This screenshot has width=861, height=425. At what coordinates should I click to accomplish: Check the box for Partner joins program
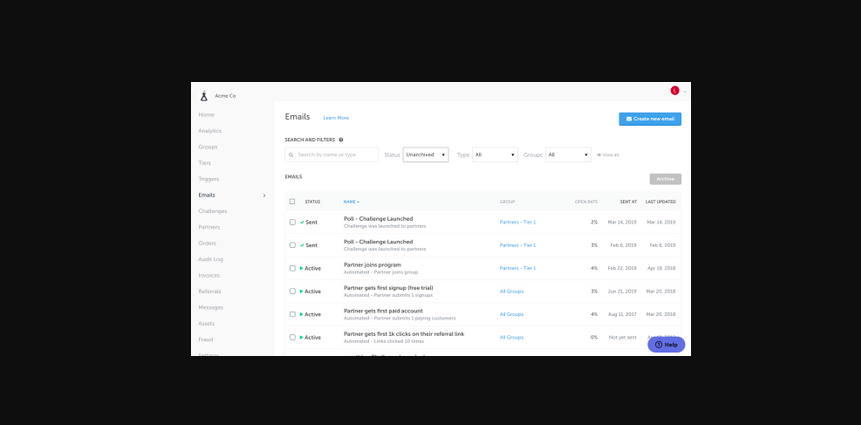coord(292,268)
